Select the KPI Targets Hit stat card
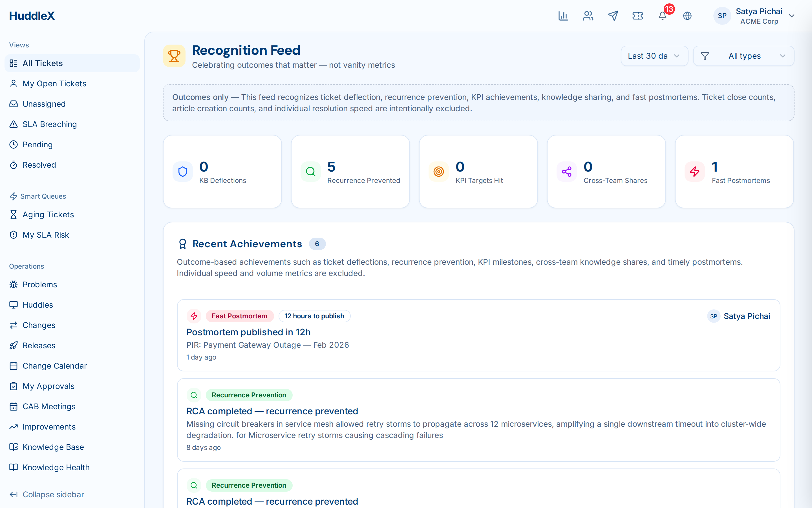Screen dimensions: 812x508 coord(478,172)
